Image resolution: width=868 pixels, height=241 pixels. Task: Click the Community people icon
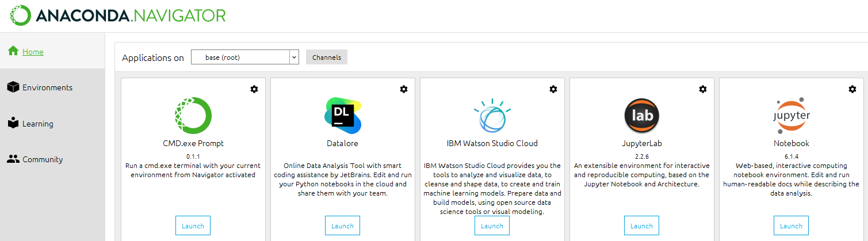[13, 159]
